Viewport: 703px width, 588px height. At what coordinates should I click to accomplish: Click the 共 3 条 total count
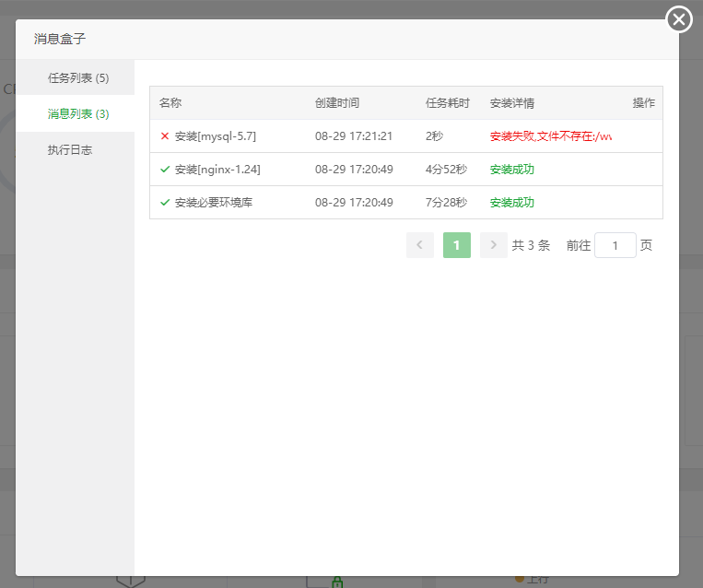pos(531,245)
